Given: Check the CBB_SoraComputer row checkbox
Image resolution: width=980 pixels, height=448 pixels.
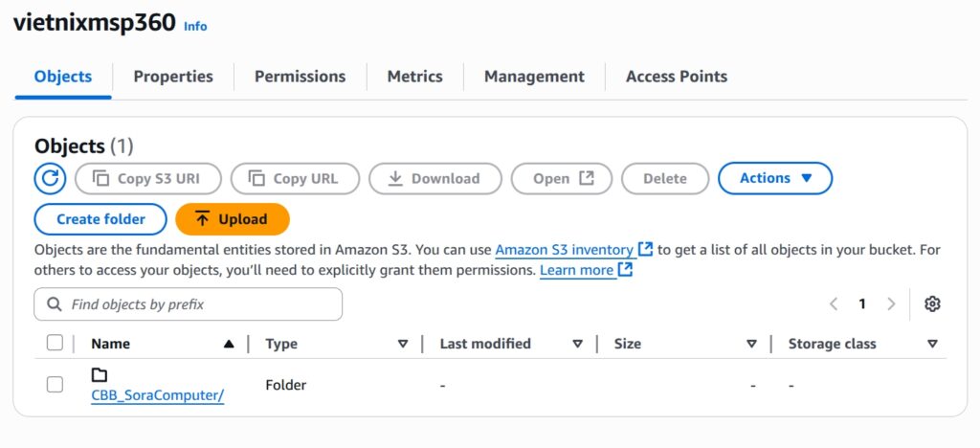Looking at the screenshot, I should [x=55, y=384].
